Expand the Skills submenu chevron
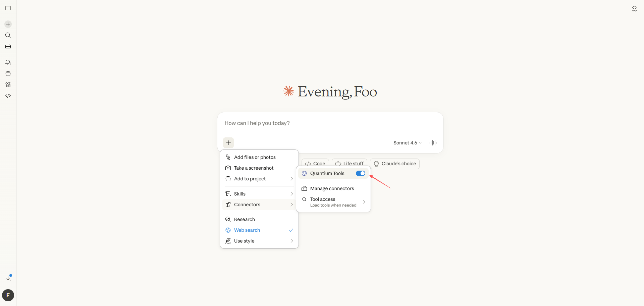Viewport: 644px width, 306px height. pos(292,194)
